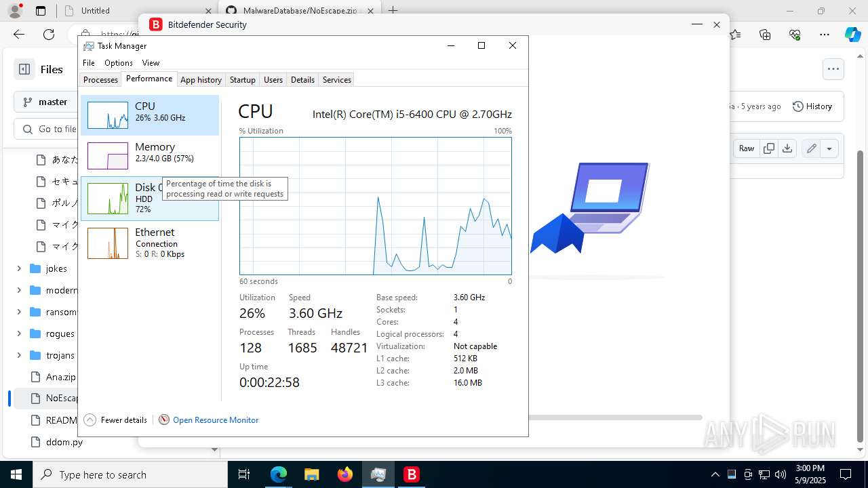The image size is (868, 488).
Task: Open Microsoft Edge from taskbar
Action: (x=279, y=474)
